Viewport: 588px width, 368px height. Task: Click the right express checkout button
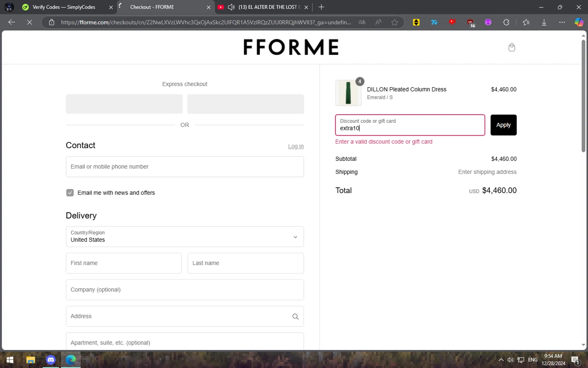click(245, 104)
